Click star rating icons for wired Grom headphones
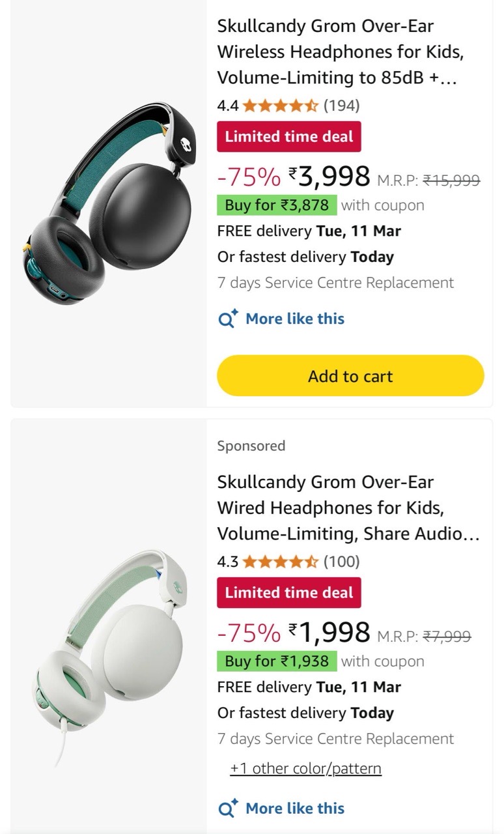 click(x=281, y=561)
